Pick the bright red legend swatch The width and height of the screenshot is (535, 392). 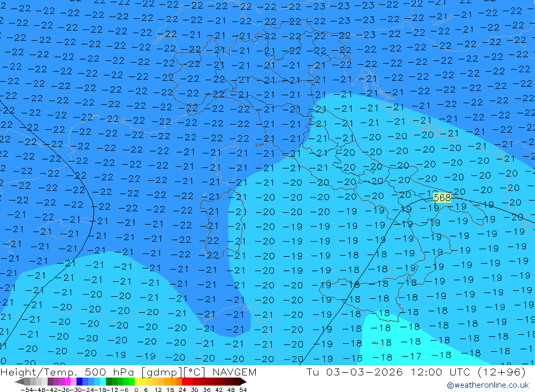185,382
